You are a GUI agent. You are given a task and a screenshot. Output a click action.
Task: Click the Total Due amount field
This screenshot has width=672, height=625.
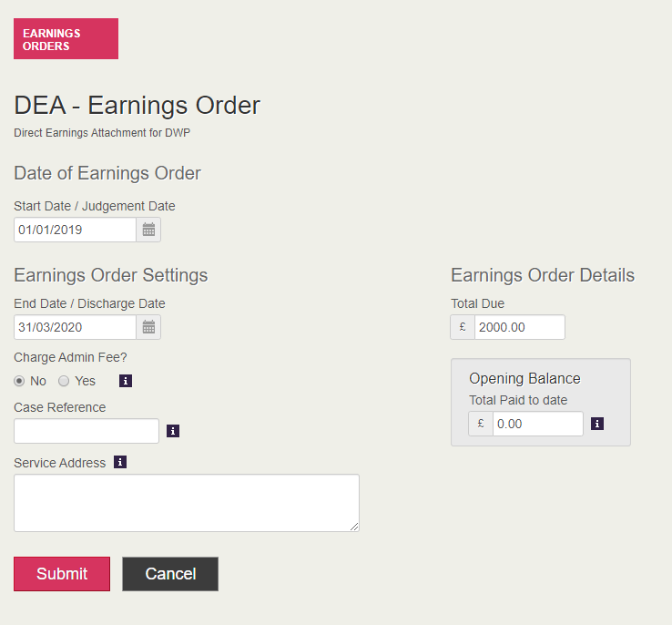tap(519, 327)
